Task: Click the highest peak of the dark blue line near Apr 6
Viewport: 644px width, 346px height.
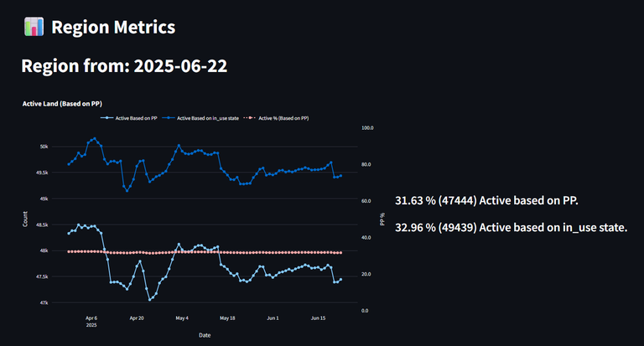Action: [x=95, y=139]
